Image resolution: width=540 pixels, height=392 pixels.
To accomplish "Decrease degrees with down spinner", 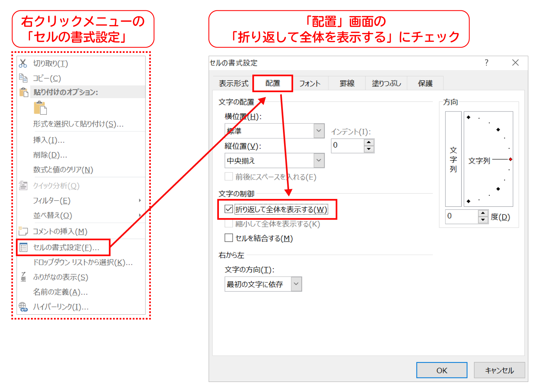I will (483, 220).
